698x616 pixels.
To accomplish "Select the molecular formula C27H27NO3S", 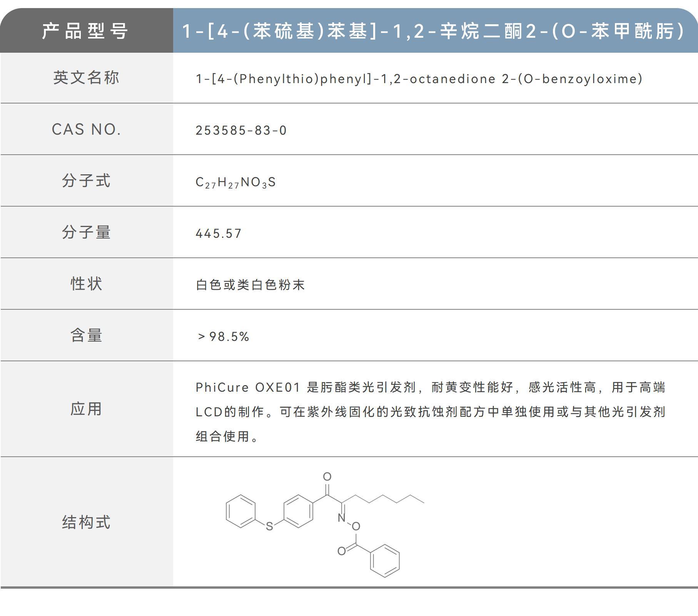I will click(x=237, y=182).
